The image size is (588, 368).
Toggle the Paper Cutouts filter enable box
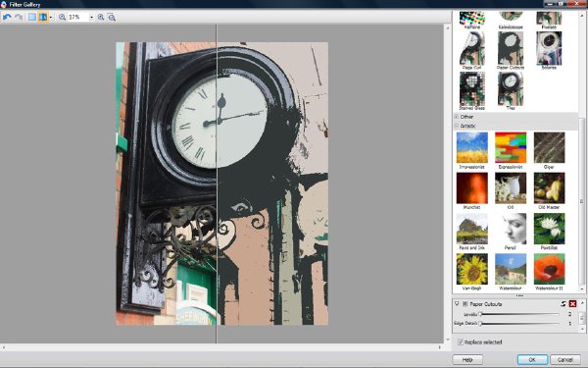tap(465, 304)
